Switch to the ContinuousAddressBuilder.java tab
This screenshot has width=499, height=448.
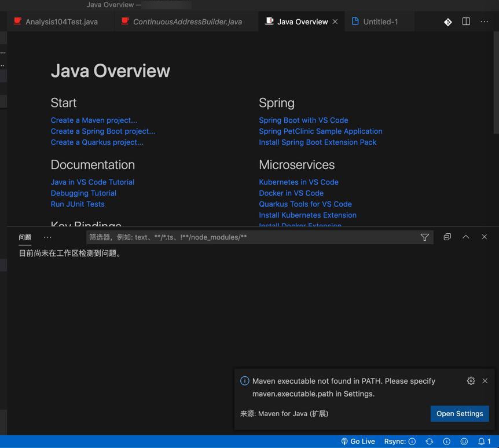coord(185,21)
